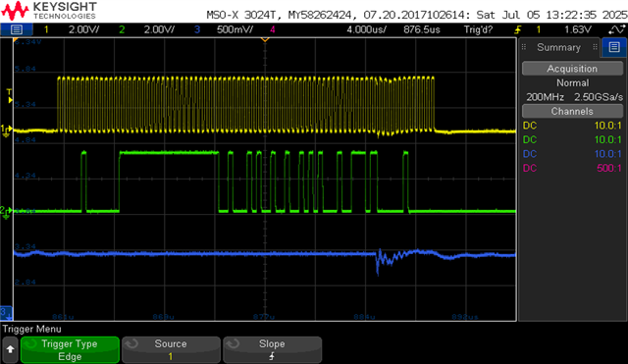Image resolution: width=628 pixels, height=364 pixels.
Task: Toggle channel 1 at 2.00V/ in header
Action: [72, 29]
